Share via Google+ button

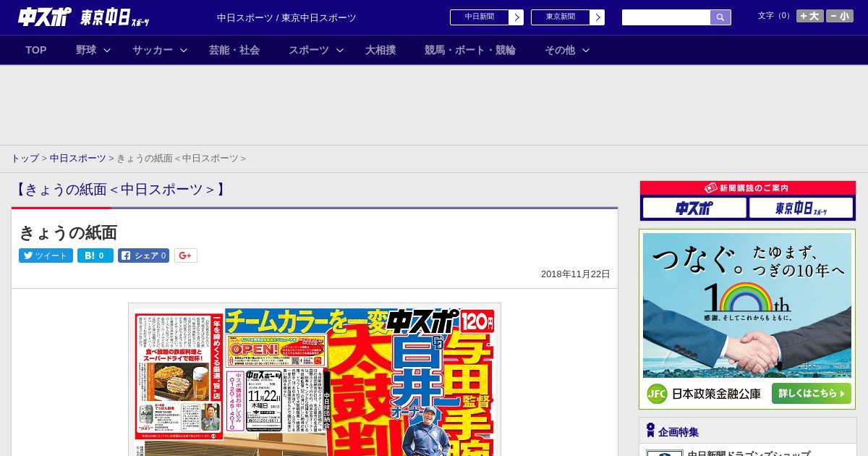click(x=186, y=256)
